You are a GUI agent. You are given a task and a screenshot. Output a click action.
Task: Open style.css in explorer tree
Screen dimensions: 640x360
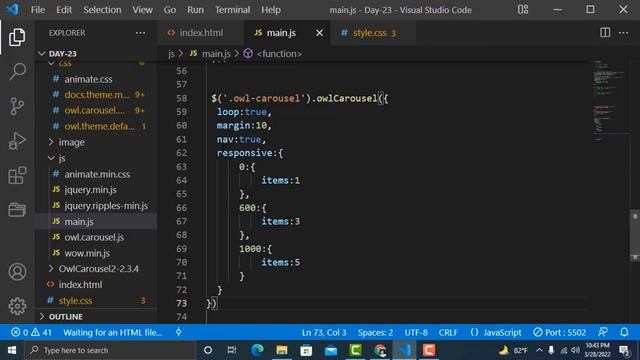pos(75,300)
